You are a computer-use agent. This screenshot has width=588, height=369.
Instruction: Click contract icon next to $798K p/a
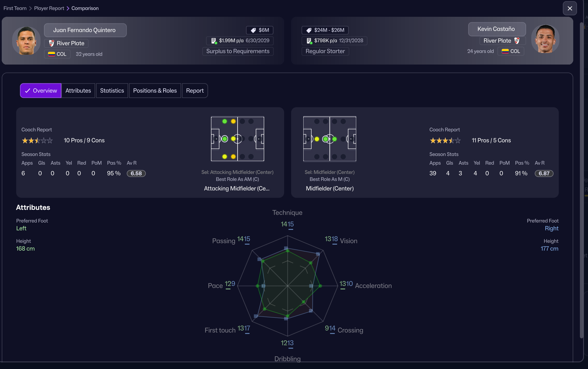[x=309, y=41]
